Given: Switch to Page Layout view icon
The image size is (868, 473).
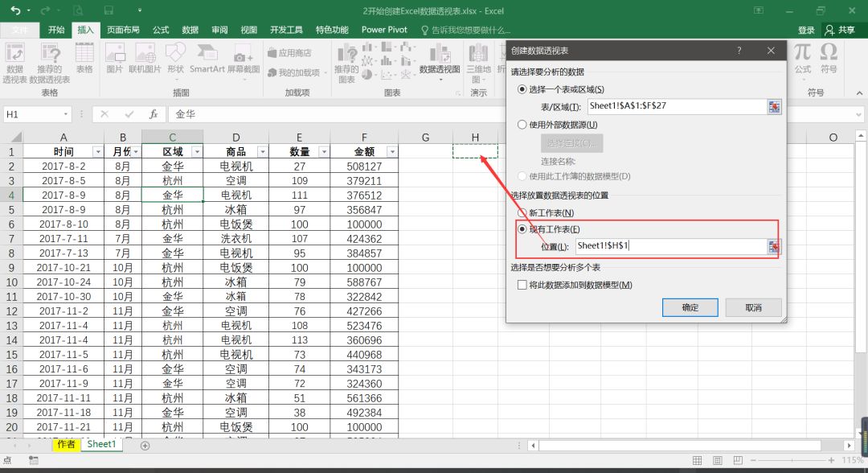Looking at the screenshot, I should pyautogui.click(x=718, y=460).
